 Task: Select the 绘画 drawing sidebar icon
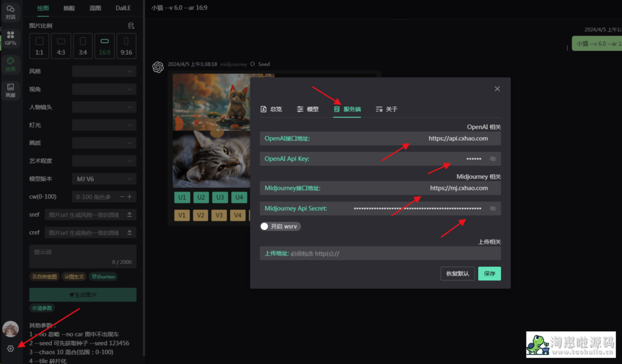[x=10, y=64]
